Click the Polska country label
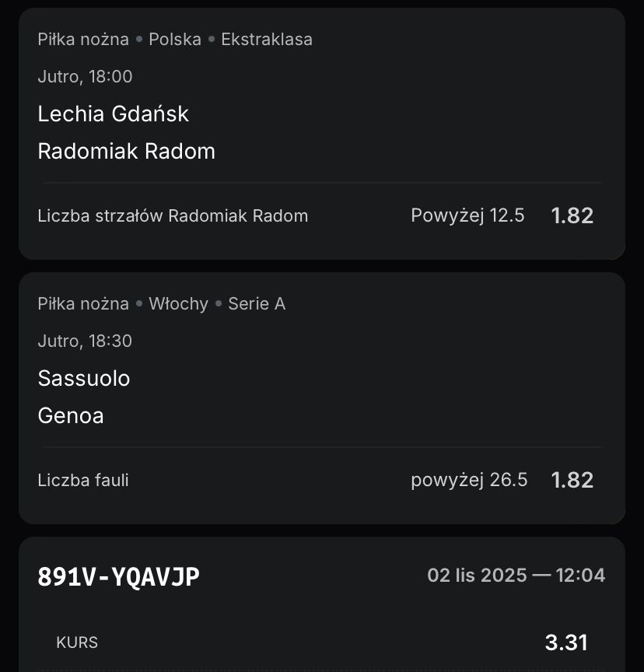The image size is (644, 672). [175, 39]
